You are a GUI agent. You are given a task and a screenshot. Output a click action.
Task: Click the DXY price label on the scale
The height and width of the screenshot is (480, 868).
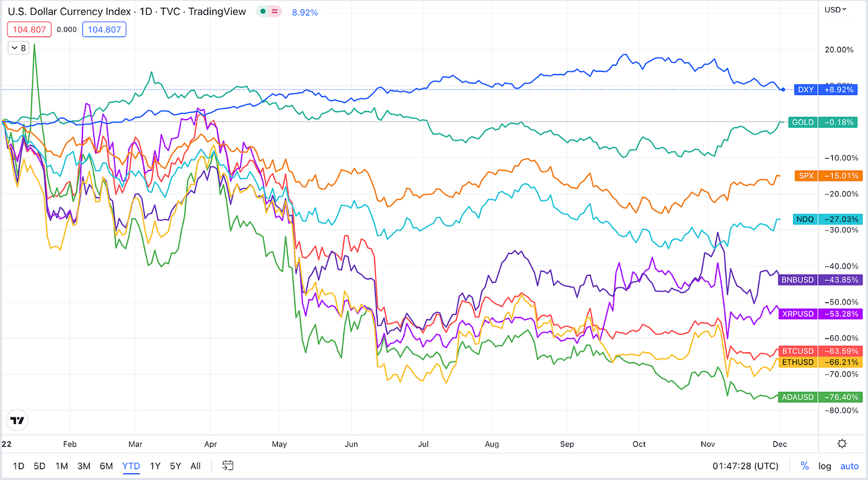pos(805,89)
